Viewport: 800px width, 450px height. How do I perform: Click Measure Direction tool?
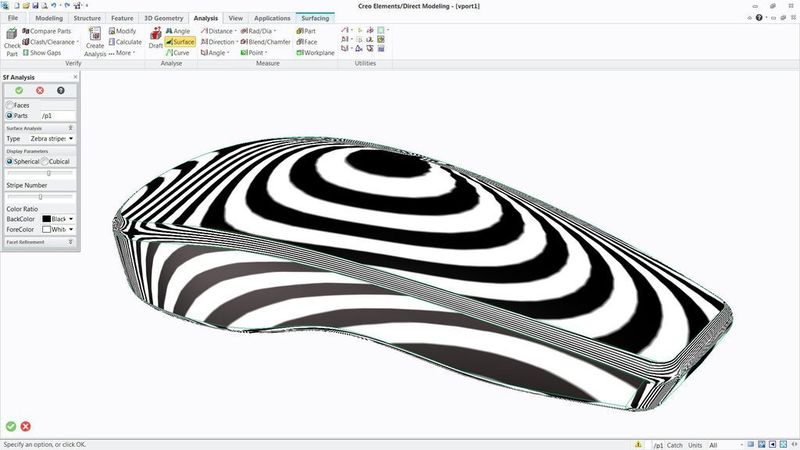[x=218, y=42]
